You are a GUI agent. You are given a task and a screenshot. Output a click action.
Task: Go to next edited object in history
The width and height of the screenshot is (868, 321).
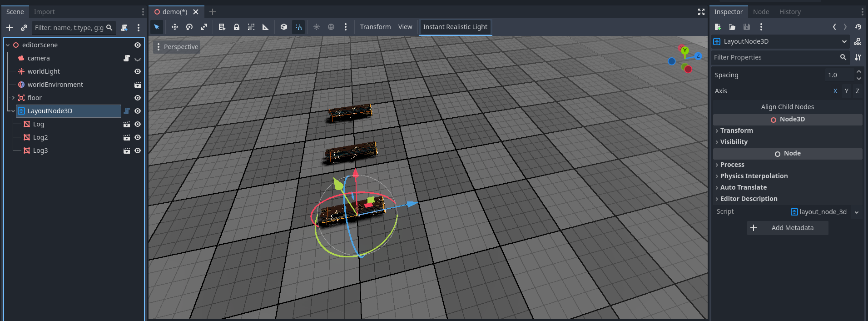point(845,27)
